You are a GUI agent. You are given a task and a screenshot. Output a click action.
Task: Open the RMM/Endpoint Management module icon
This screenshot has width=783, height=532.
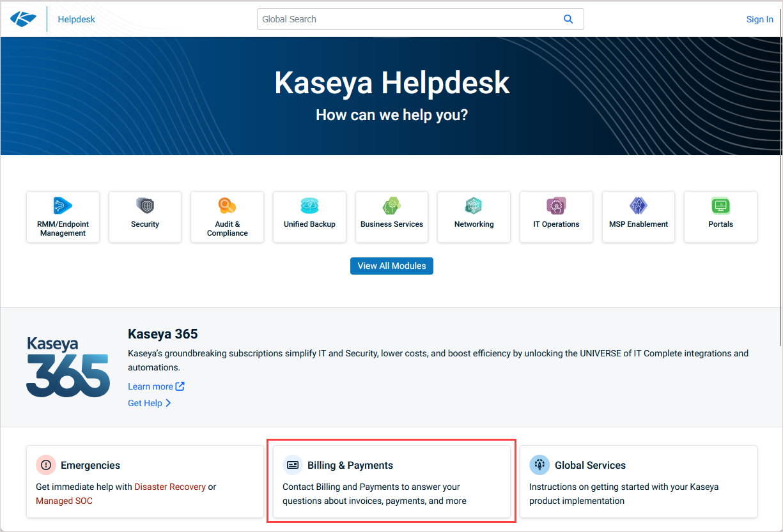click(63, 206)
